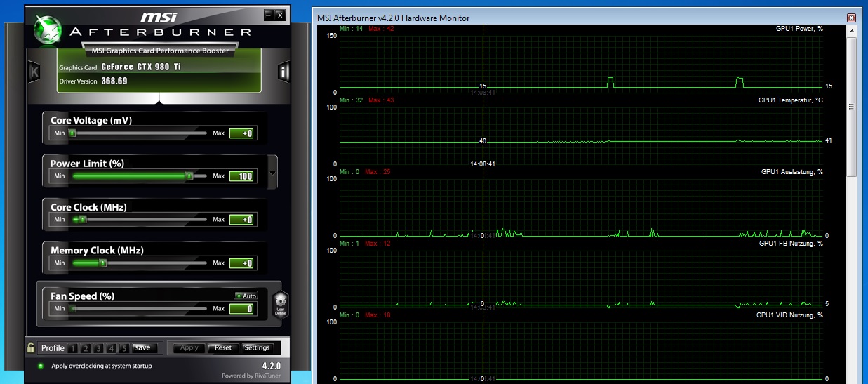Click the Powered by RivaTuner text
This screenshot has width=868, height=384.
click(x=251, y=376)
